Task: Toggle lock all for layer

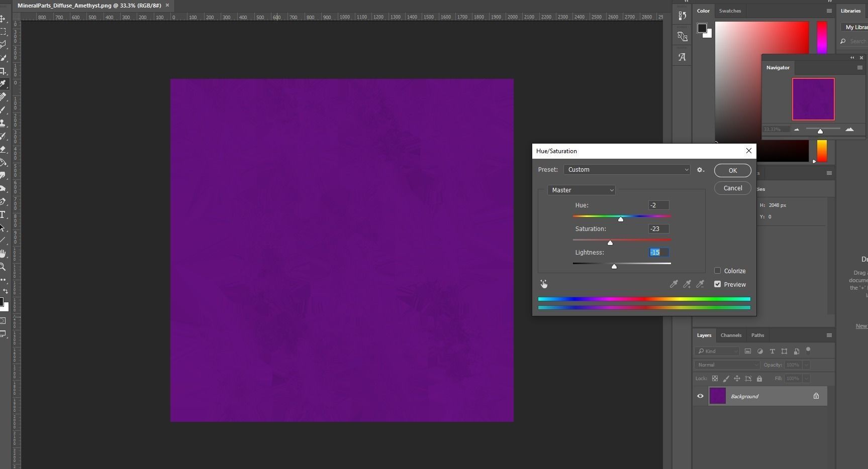Action: click(759, 379)
